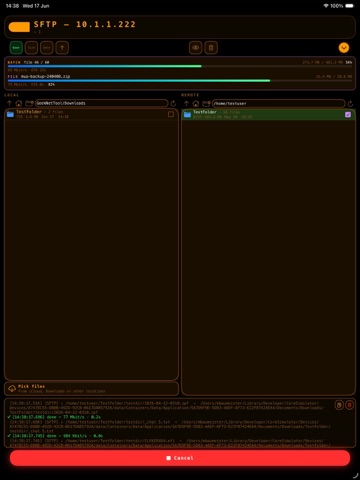Click the batch progress bar
The height and width of the screenshot is (480, 360).
tap(180, 66)
